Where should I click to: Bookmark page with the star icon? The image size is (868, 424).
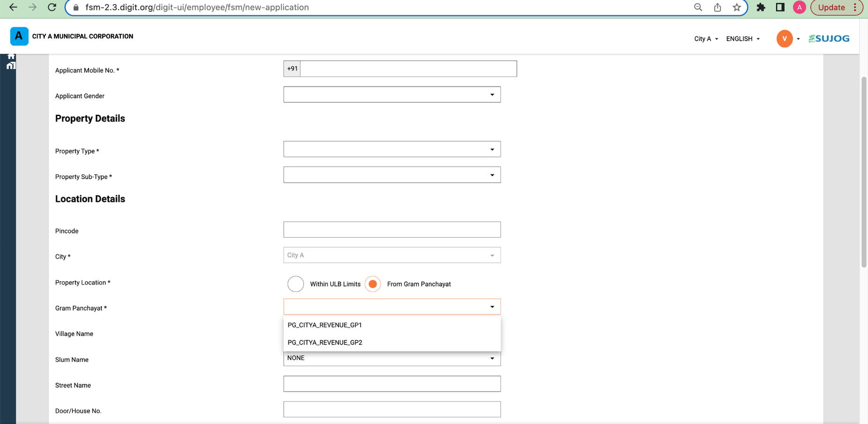(x=736, y=7)
